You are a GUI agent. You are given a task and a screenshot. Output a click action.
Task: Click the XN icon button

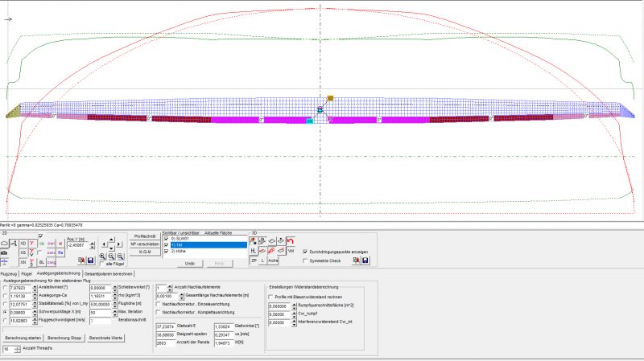pyautogui.click(x=23, y=262)
